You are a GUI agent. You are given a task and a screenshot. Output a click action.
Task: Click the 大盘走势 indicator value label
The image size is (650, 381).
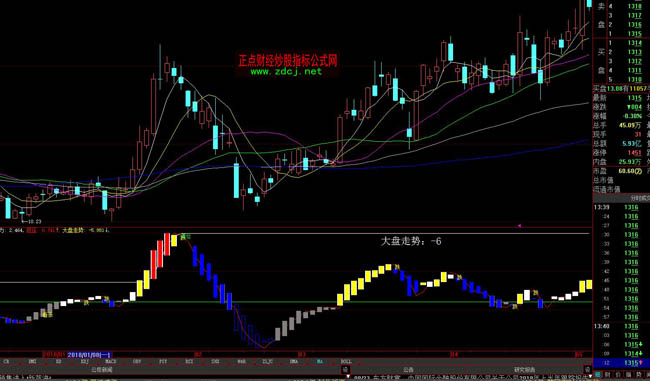point(411,241)
